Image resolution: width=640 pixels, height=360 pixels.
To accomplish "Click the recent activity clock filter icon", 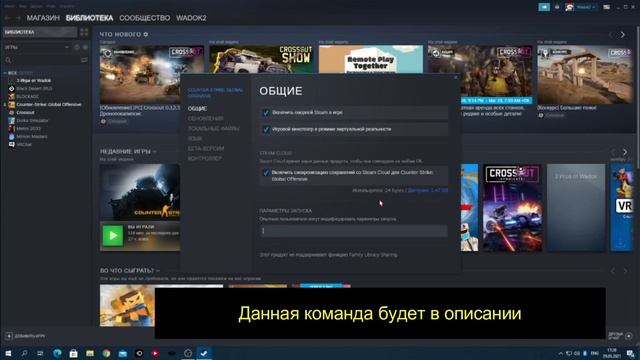I will pyautogui.click(x=77, y=47).
